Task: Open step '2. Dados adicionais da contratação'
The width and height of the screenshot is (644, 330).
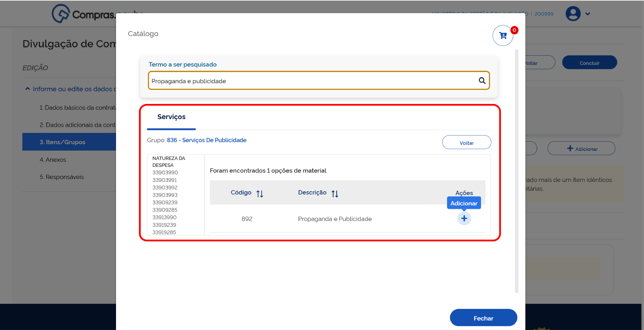Action: [78, 125]
